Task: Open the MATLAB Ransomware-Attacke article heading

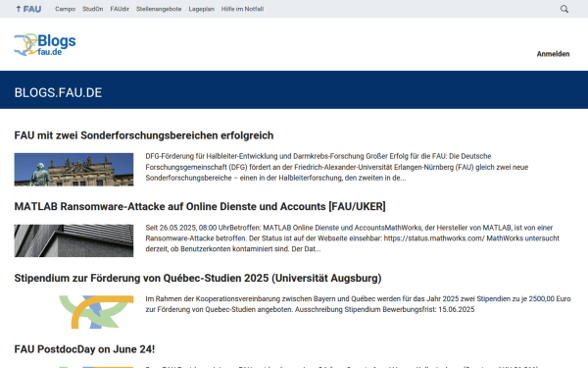Action: 200,206
